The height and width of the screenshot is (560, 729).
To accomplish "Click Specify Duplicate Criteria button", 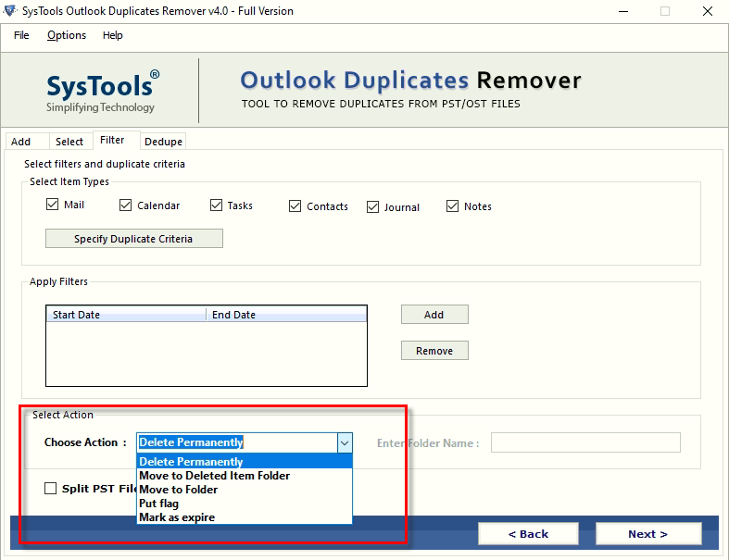I will click(x=134, y=239).
